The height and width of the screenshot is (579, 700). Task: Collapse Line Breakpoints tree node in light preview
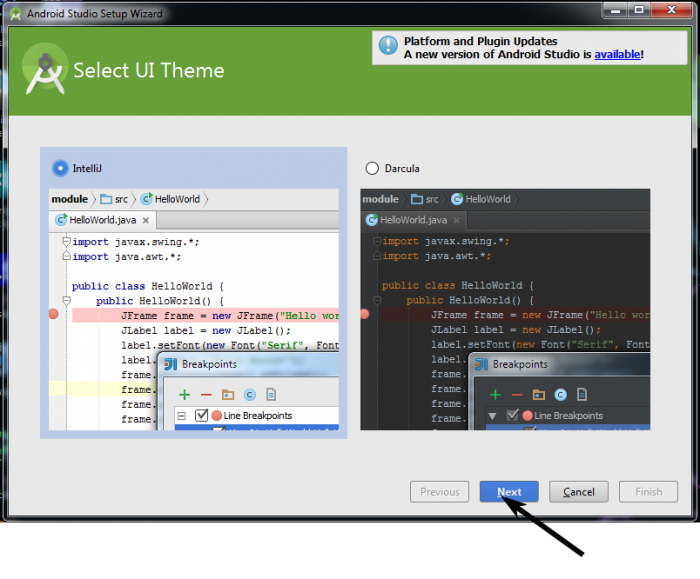[182, 415]
